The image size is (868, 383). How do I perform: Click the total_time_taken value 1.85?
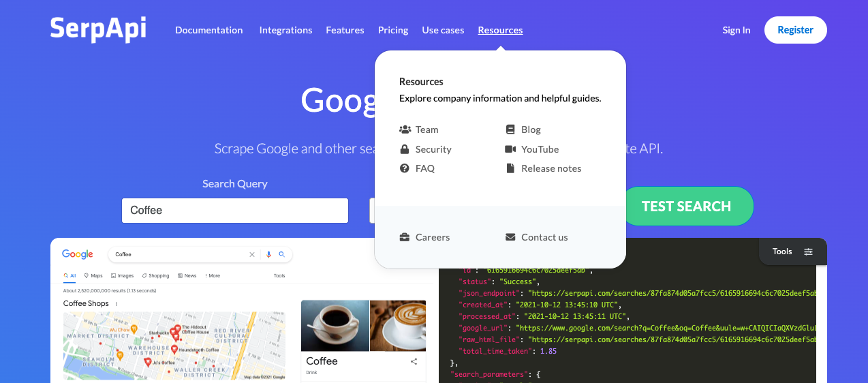tap(548, 351)
